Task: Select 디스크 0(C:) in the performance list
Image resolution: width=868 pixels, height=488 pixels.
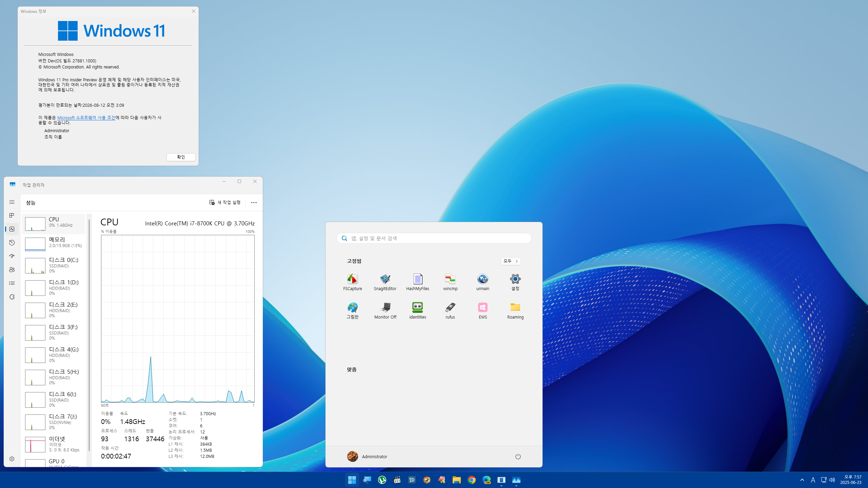Action: tap(54, 265)
